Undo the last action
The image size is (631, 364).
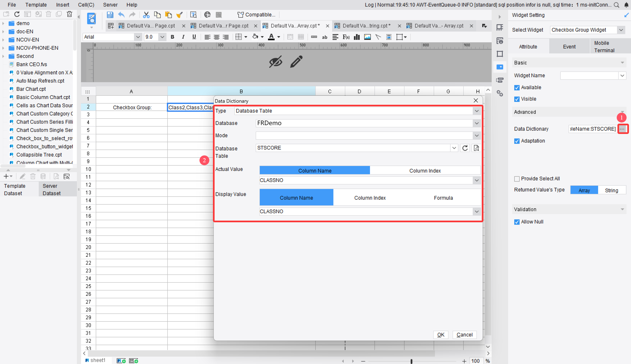(x=121, y=15)
